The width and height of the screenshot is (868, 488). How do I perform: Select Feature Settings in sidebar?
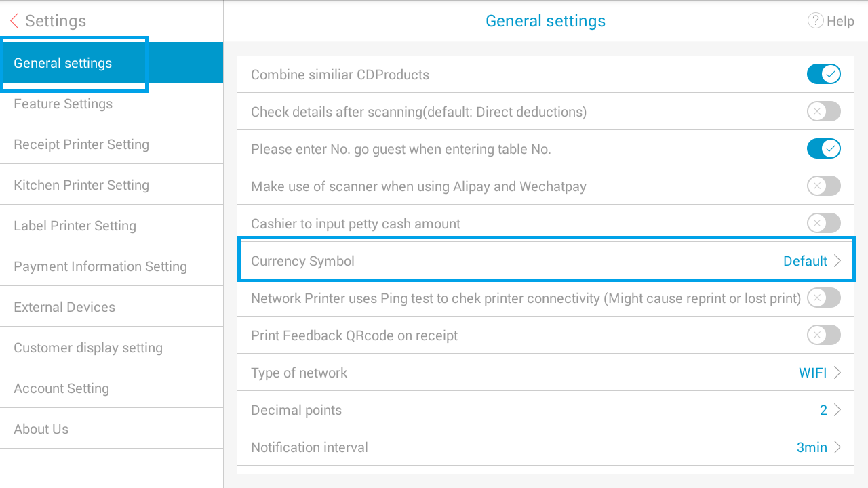click(111, 104)
